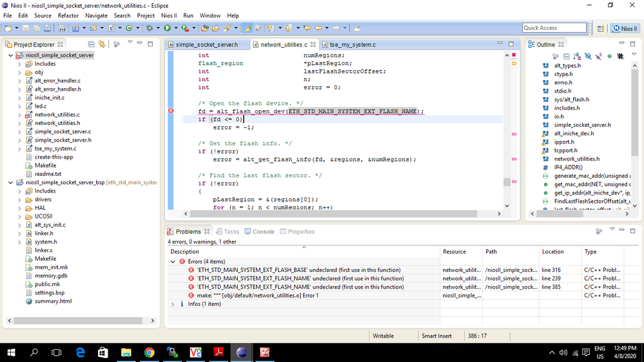Toggle Link with Editor in Project Explorer
The height and width of the screenshot is (362, 644).
point(102,44)
